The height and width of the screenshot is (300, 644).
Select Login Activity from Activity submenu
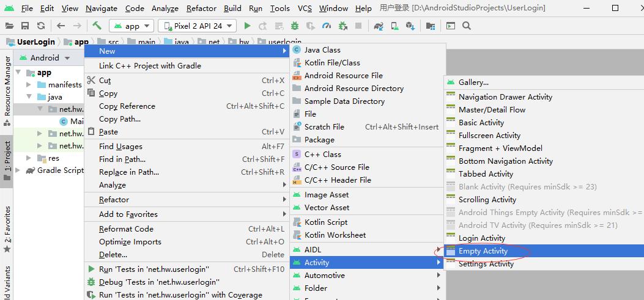pos(544,238)
